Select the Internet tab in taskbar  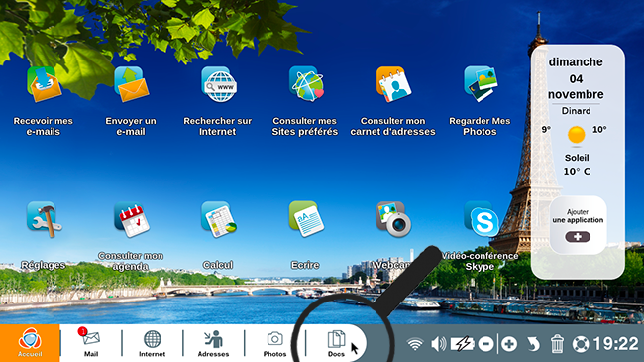click(x=152, y=343)
